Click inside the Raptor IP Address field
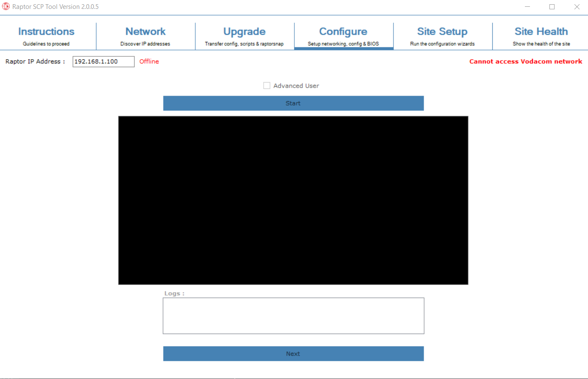The height and width of the screenshot is (379, 588). tap(103, 61)
